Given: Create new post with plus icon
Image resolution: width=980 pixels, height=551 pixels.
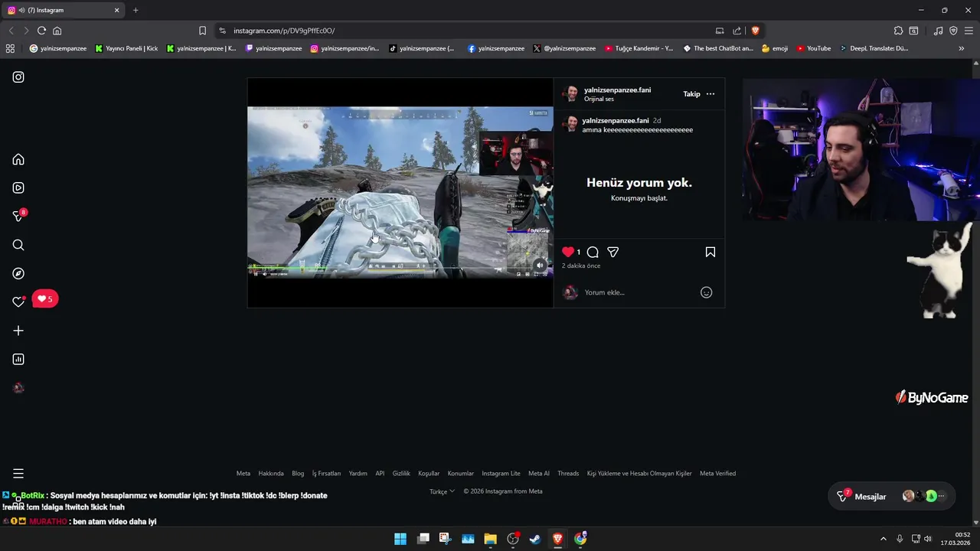Looking at the screenshot, I should 18,331.
